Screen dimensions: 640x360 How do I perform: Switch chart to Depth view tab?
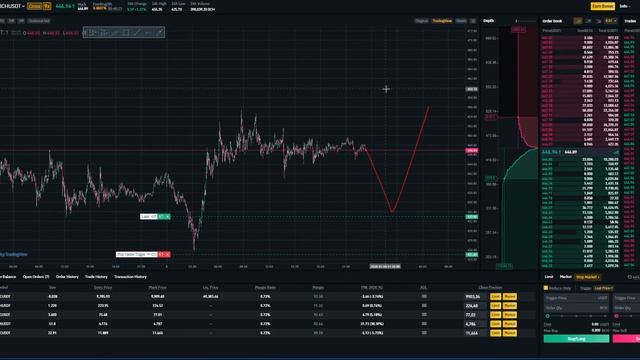click(x=461, y=21)
